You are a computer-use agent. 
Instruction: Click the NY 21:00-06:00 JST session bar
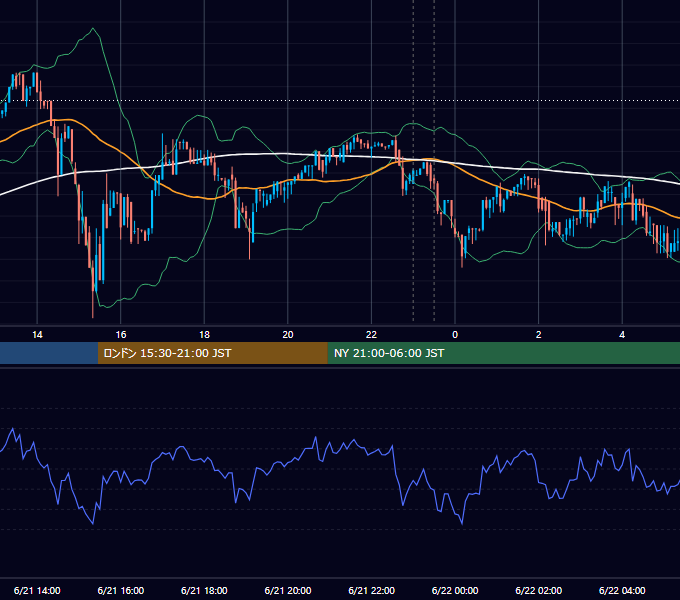503,353
